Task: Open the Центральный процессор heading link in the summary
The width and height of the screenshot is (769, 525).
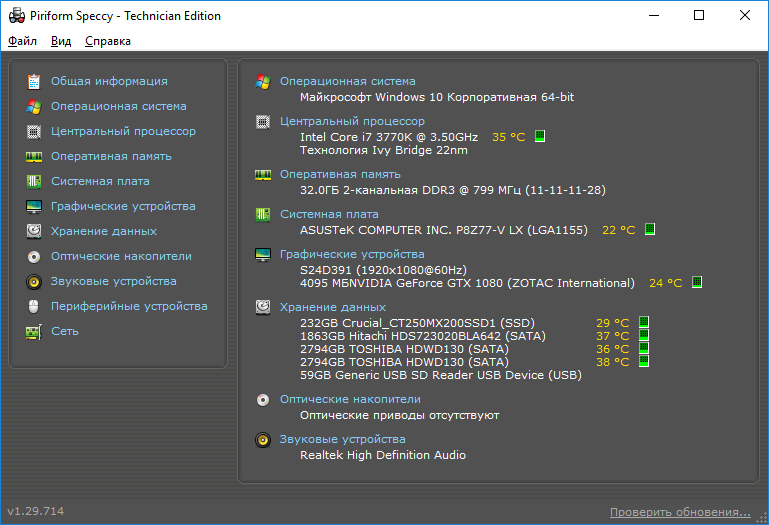Action: point(352,121)
